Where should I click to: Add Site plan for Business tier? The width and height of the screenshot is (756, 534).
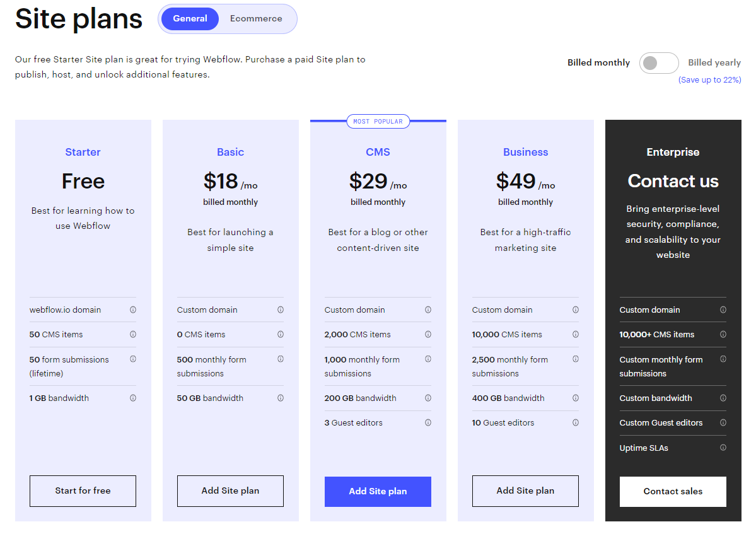point(525,490)
